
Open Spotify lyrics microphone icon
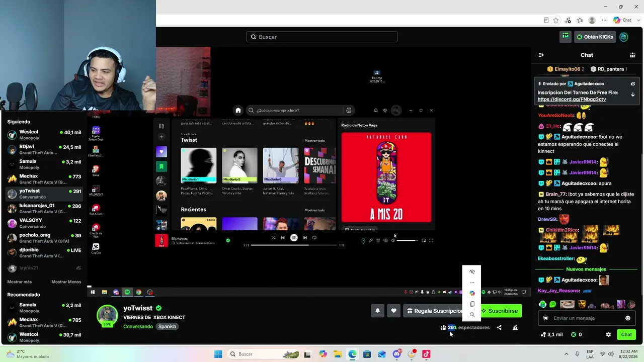(371, 241)
